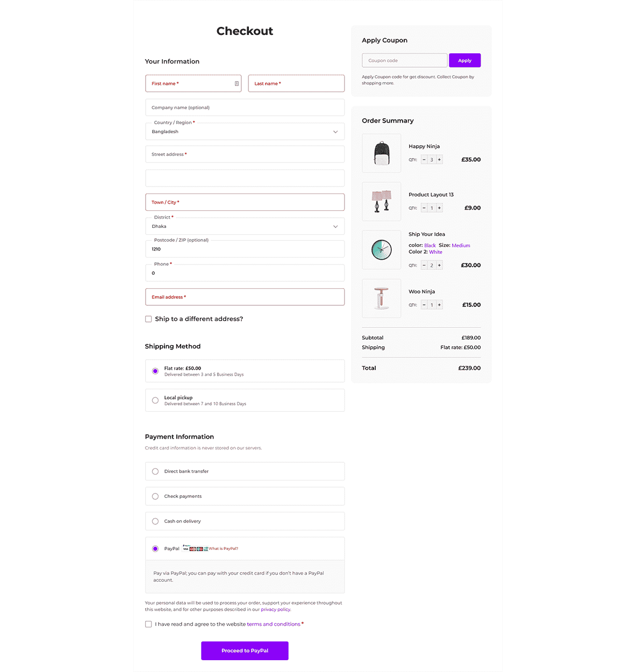Select the 'Cash on delivery' payment option
637x672 pixels.
(x=155, y=521)
